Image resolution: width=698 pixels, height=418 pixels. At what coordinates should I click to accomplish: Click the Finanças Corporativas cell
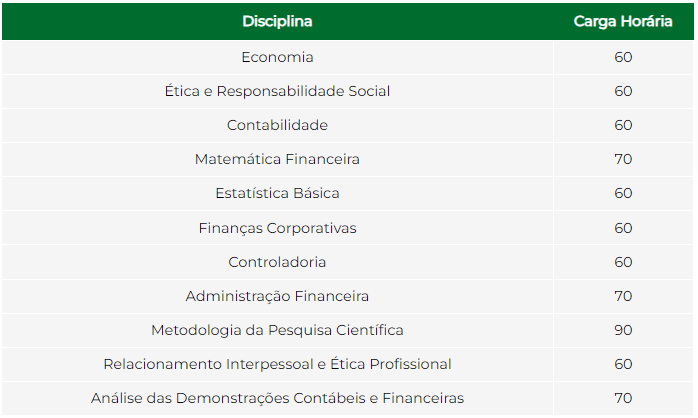click(x=277, y=228)
